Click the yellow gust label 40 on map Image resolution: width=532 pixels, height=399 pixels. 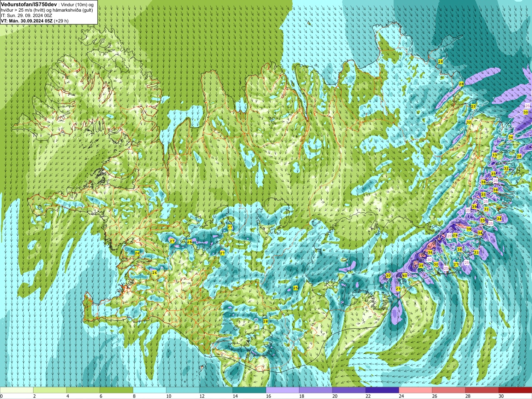click(405, 275)
